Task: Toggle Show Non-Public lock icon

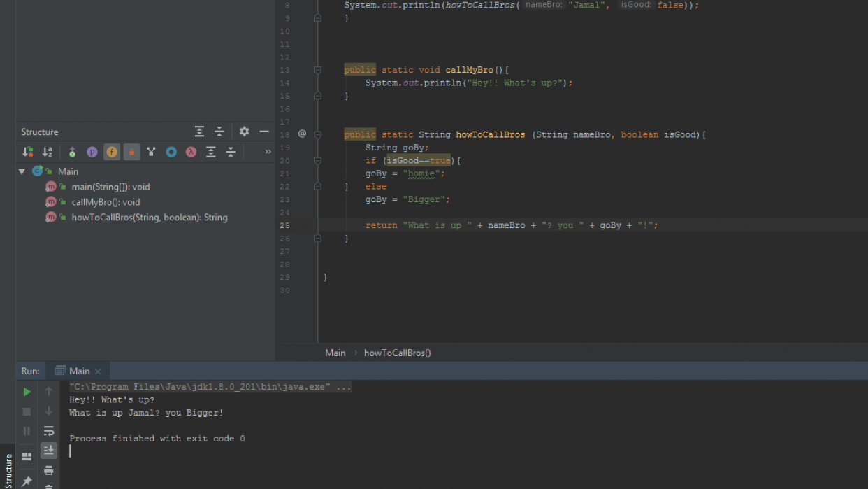Action: pyautogui.click(x=131, y=152)
